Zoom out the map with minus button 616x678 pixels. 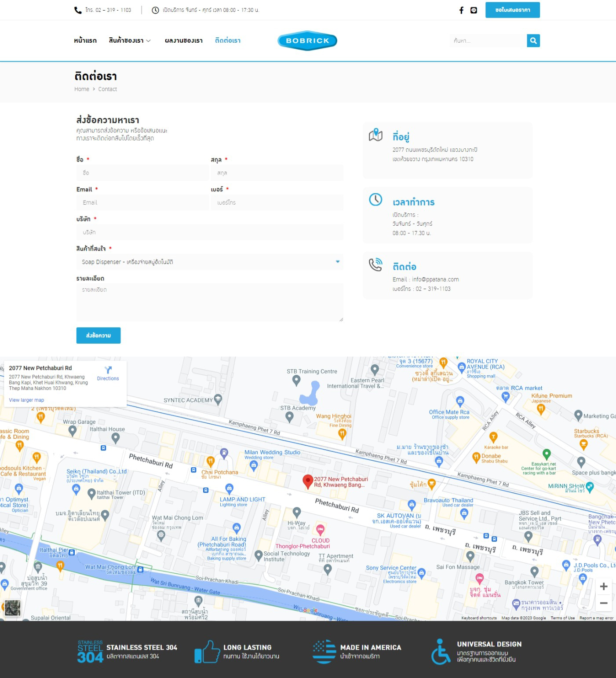[603, 603]
